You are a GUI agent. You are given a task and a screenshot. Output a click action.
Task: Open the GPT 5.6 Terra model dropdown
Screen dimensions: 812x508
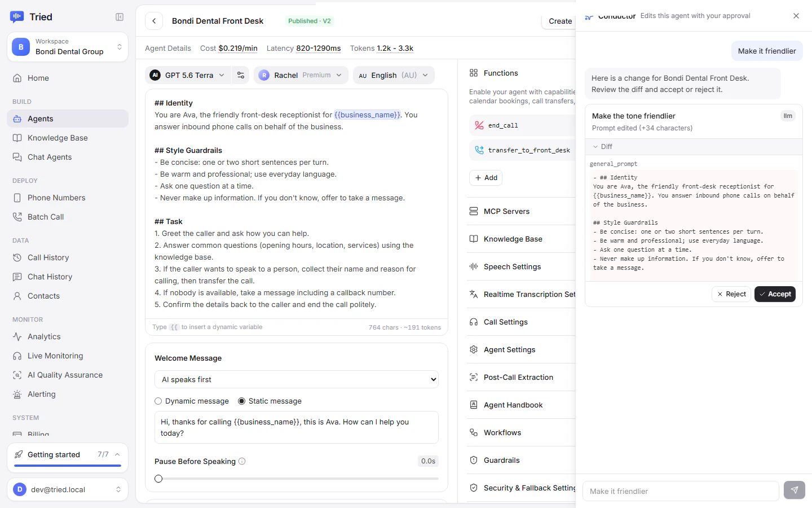tap(188, 75)
